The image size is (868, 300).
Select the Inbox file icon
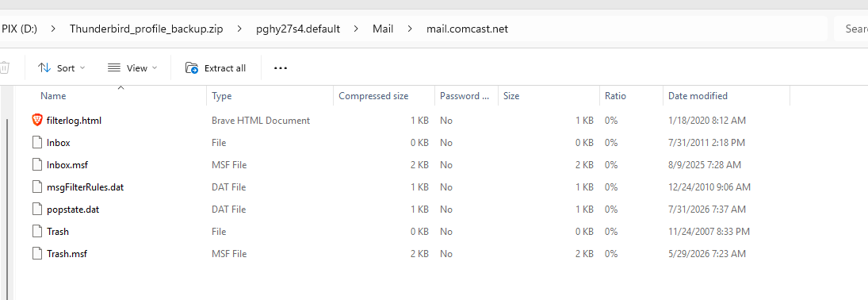(37, 143)
